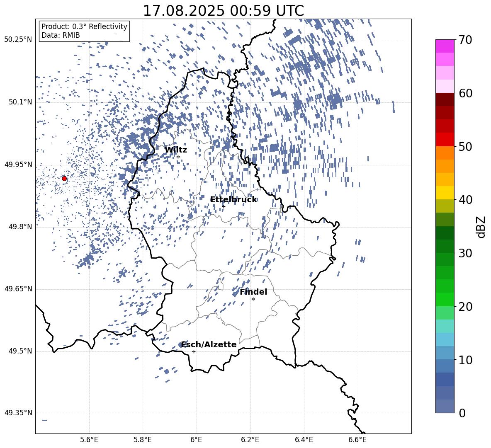The height and width of the screenshot is (448, 491).
Task: Click the 6.6°E longitude tick label
Action: pos(357,440)
